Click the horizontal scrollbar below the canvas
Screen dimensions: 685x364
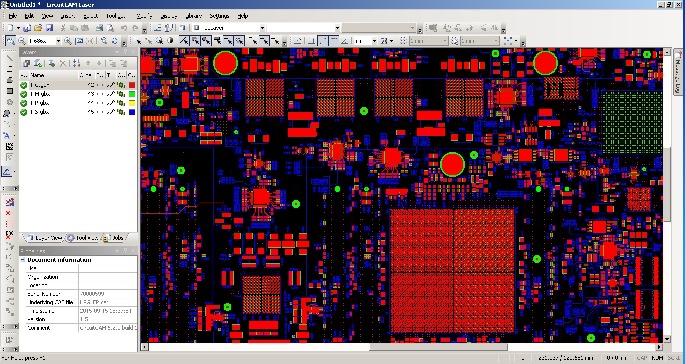point(401,347)
